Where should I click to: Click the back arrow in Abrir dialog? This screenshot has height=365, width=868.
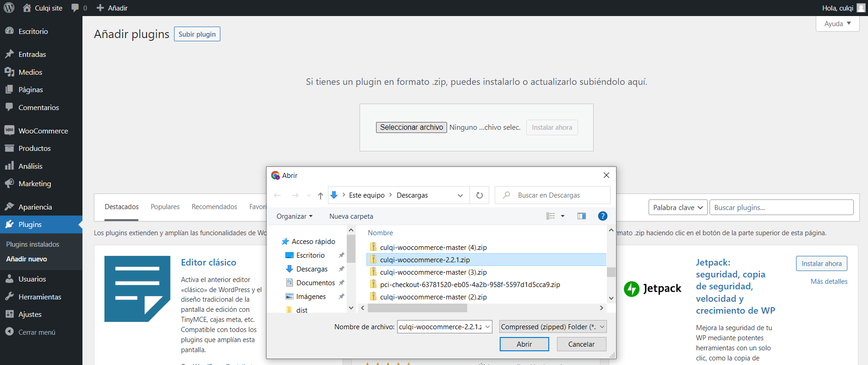pos(278,195)
